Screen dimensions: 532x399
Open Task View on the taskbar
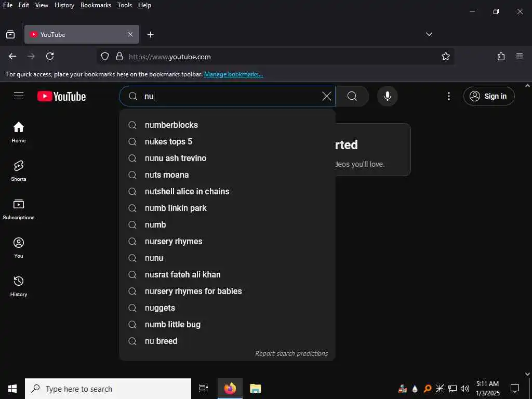(204, 389)
